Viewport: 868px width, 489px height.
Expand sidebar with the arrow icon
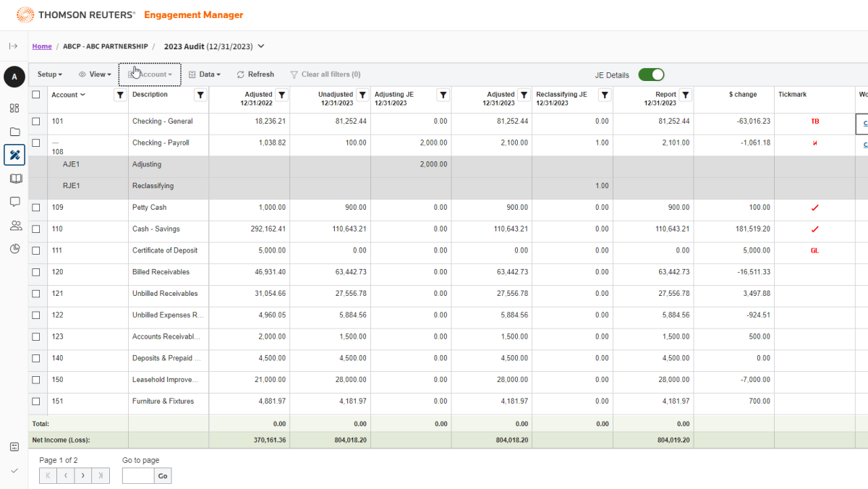click(x=13, y=46)
